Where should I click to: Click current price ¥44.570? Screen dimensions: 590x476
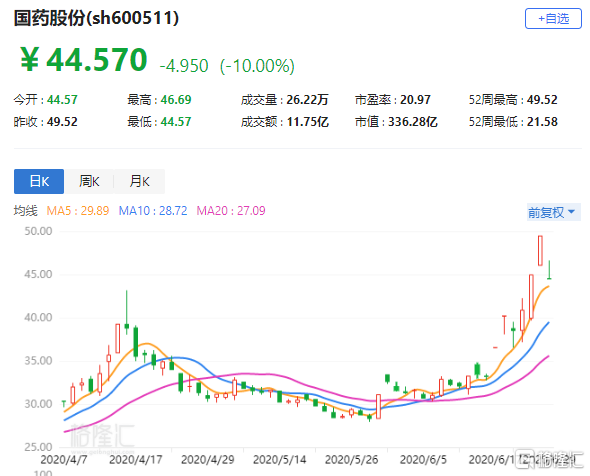click(x=84, y=59)
